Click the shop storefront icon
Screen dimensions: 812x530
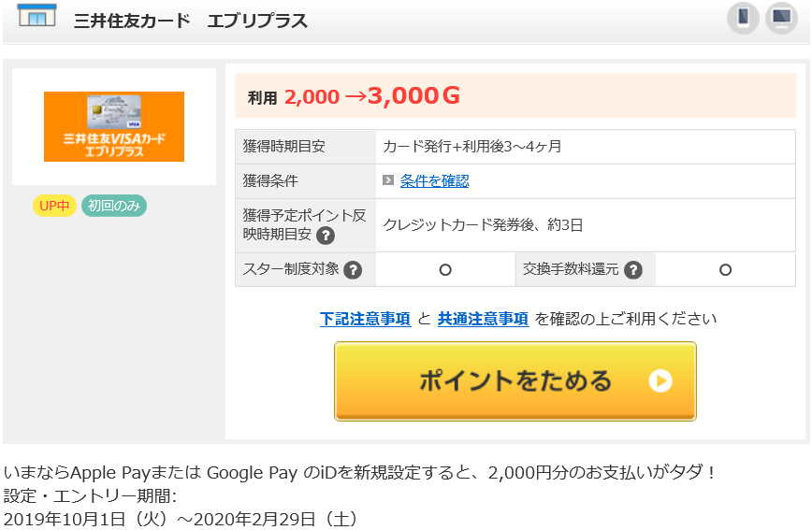tap(36, 16)
